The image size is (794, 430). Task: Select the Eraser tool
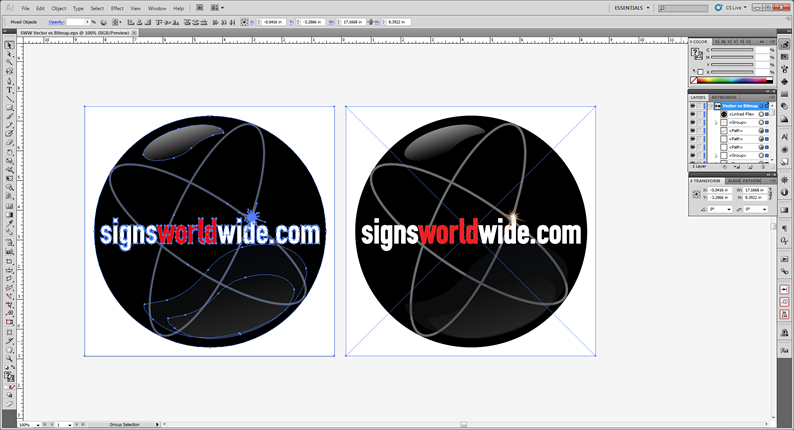tap(9, 142)
